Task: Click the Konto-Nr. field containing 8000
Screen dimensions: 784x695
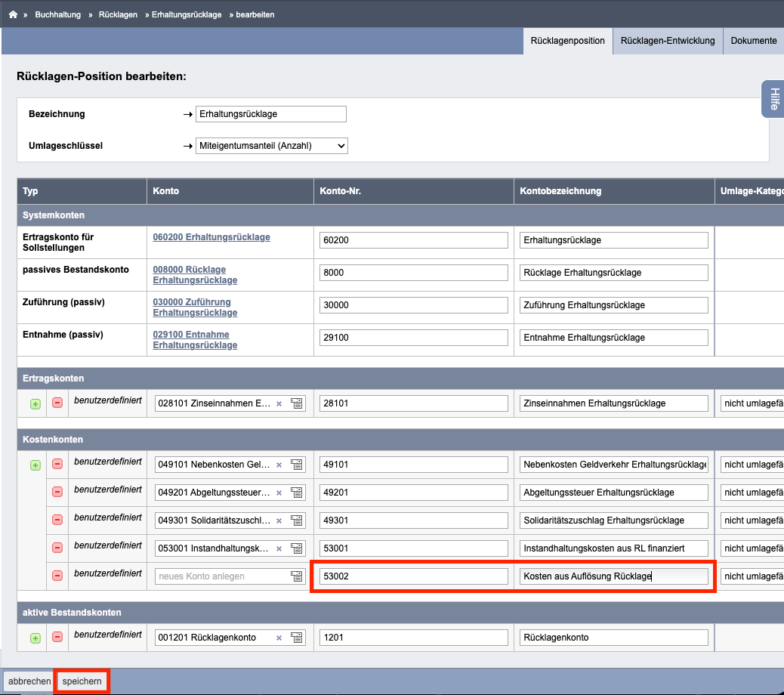Action: pyautogui.click(x=413, y=273)
